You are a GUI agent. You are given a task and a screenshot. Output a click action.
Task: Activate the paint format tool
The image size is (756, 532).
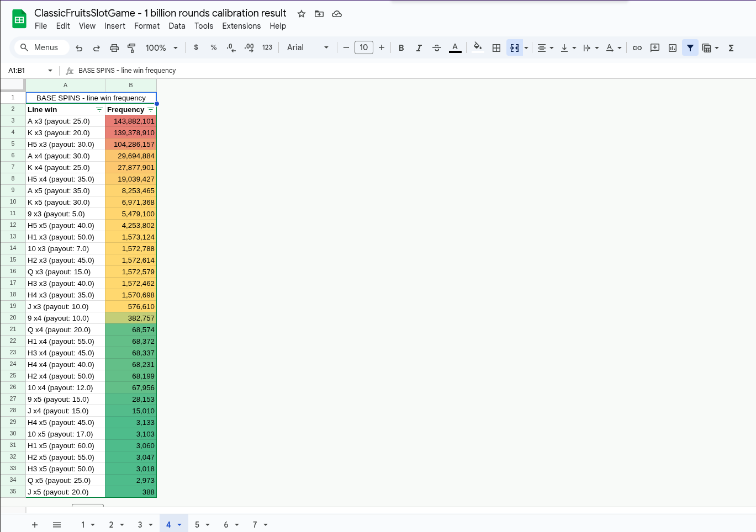[x=131, y=48]
